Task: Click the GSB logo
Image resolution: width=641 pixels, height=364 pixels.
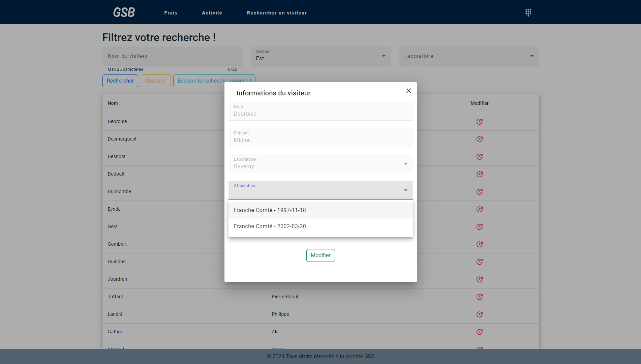Action: coord(124,12)
